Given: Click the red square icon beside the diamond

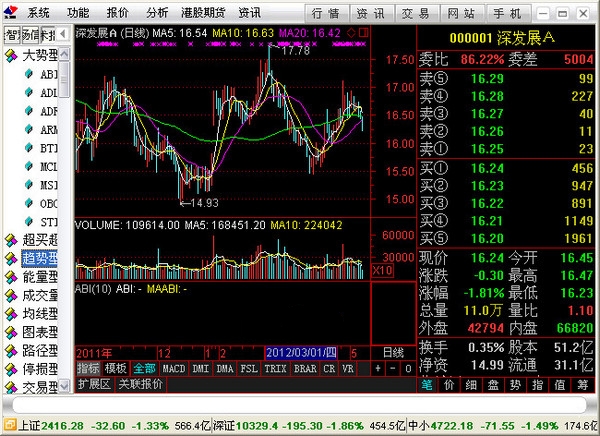Looking at the screenshot, I should [x=364, y=33].
